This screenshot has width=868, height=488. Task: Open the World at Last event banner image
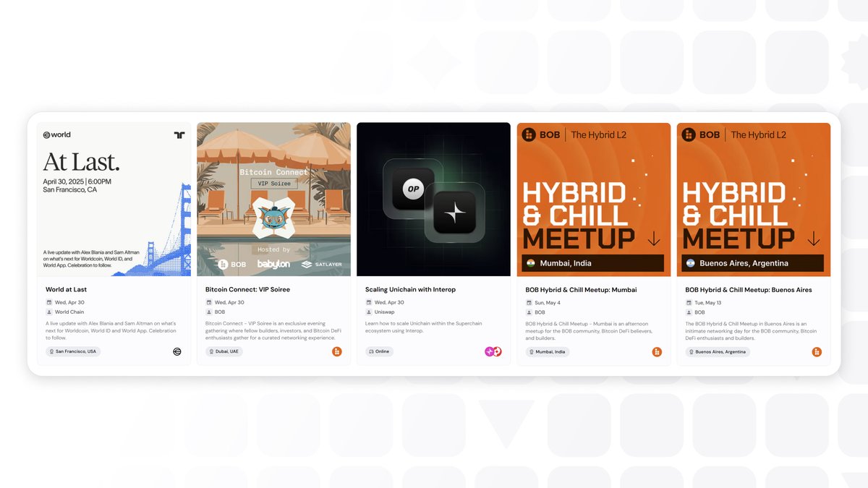click(114, 199)
